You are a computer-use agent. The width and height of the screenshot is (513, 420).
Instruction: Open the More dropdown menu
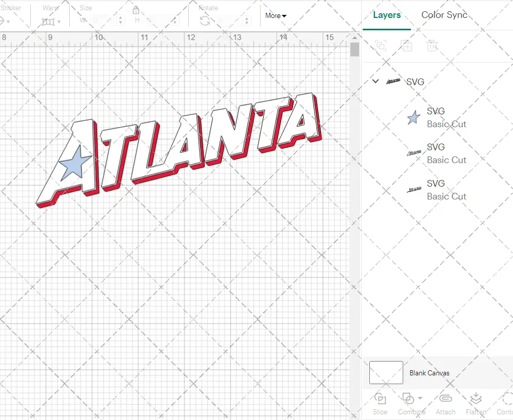pyautogui.click(x=275, y=15)
